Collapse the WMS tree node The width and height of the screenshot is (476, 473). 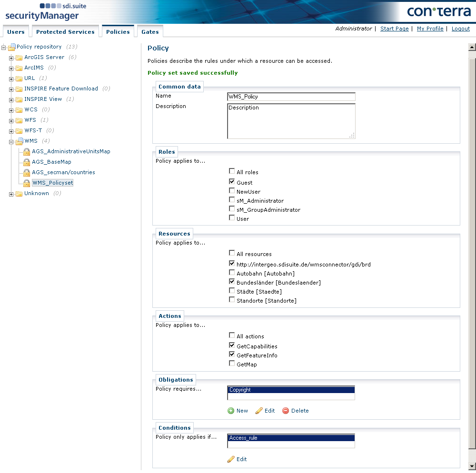(10, 141)
